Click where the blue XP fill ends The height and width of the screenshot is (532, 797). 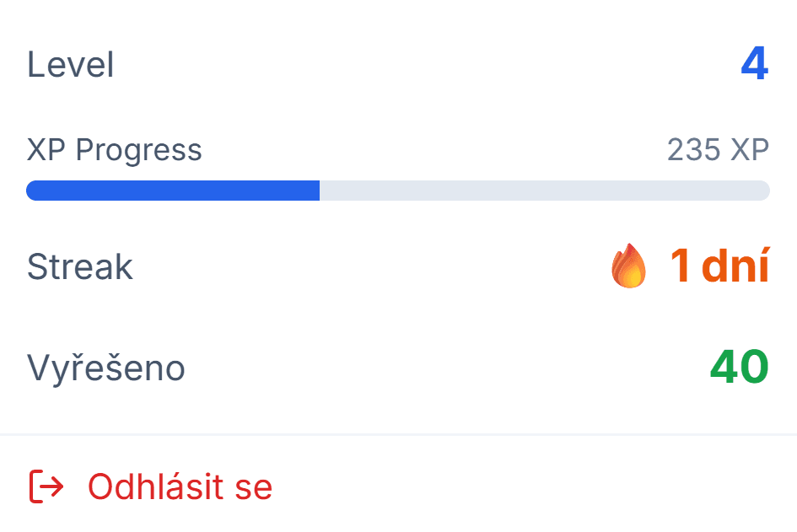(319, 191)
